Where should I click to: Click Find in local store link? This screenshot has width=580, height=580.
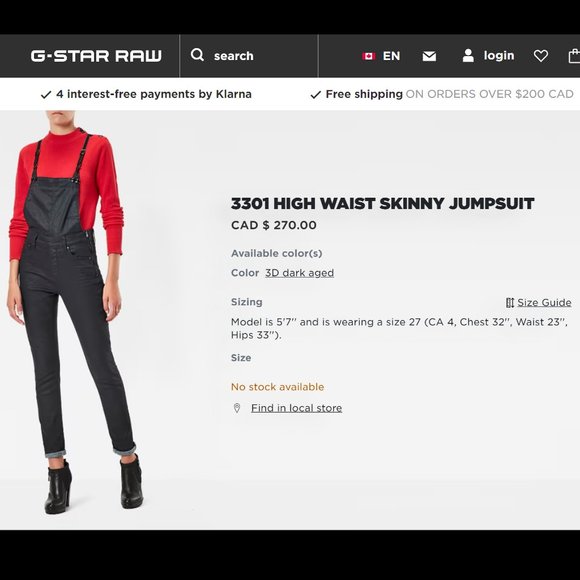click(x=296, y=408)
